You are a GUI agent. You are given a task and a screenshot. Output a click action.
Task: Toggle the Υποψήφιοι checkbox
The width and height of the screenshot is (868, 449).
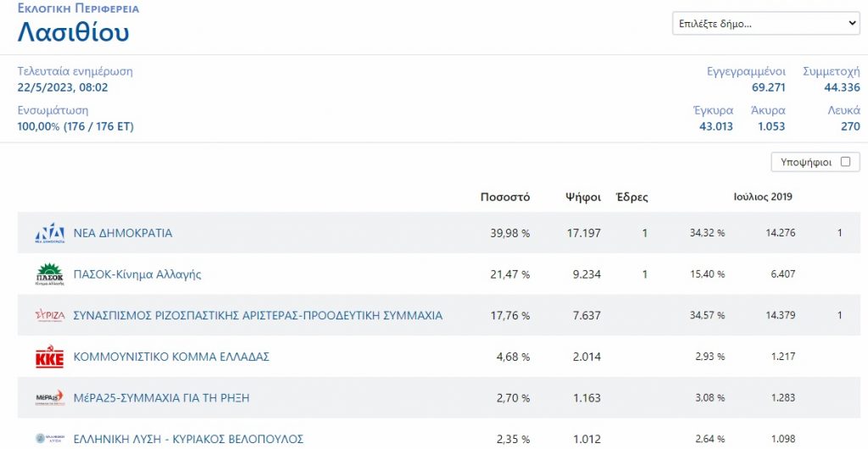pos(844,162)
